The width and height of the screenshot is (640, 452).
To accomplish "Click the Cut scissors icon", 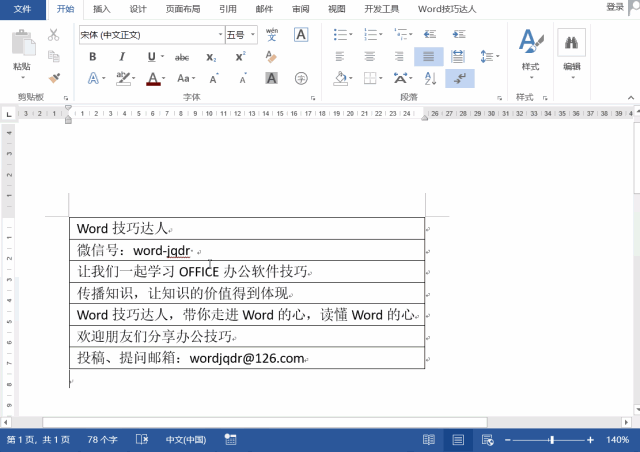I will coord(53,35).
